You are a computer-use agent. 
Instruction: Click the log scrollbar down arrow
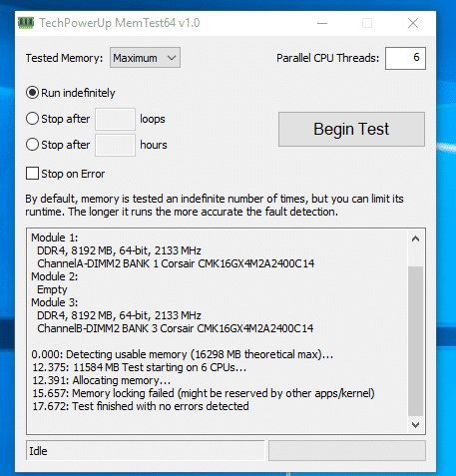click(x=415, y=424)
